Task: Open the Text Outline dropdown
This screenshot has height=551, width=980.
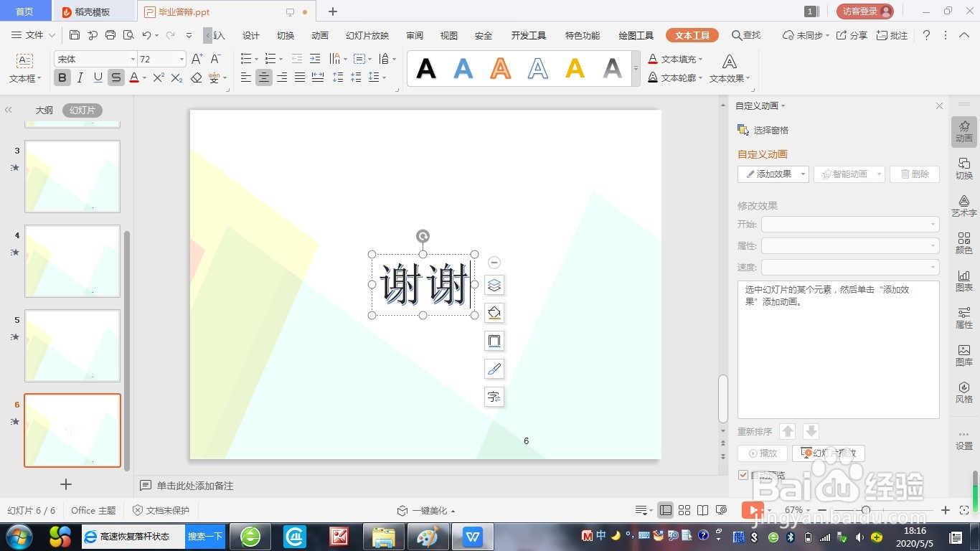Action: click(675, 77)
